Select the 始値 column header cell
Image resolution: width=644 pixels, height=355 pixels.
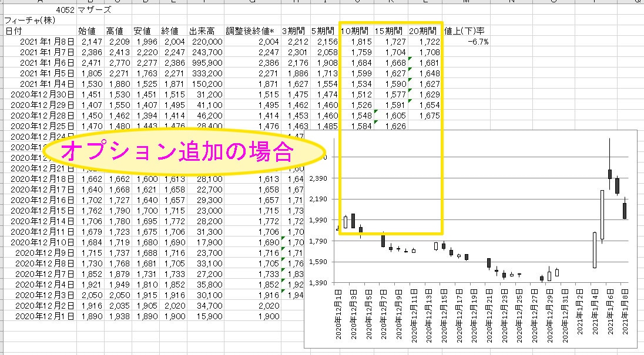[x=90, y=31]
